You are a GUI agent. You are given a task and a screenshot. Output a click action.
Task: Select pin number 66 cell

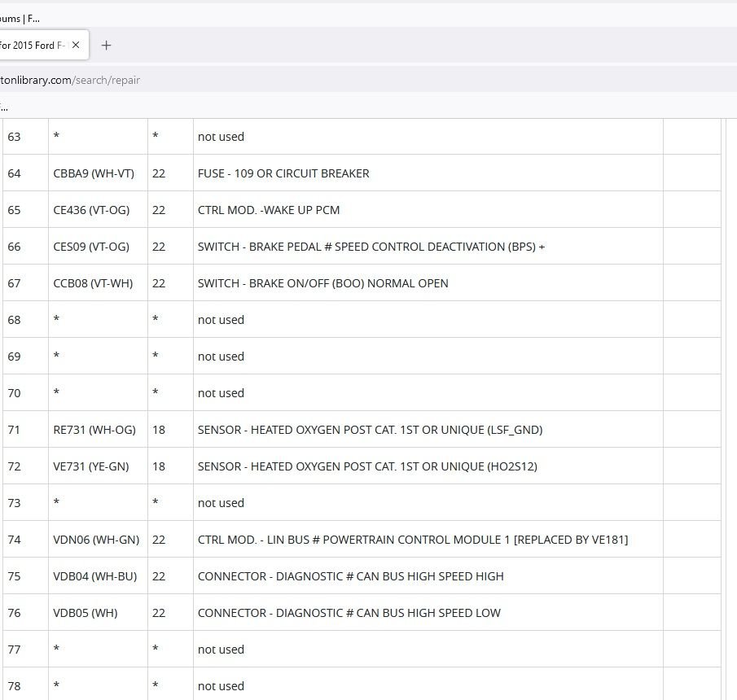coord(25,246)
